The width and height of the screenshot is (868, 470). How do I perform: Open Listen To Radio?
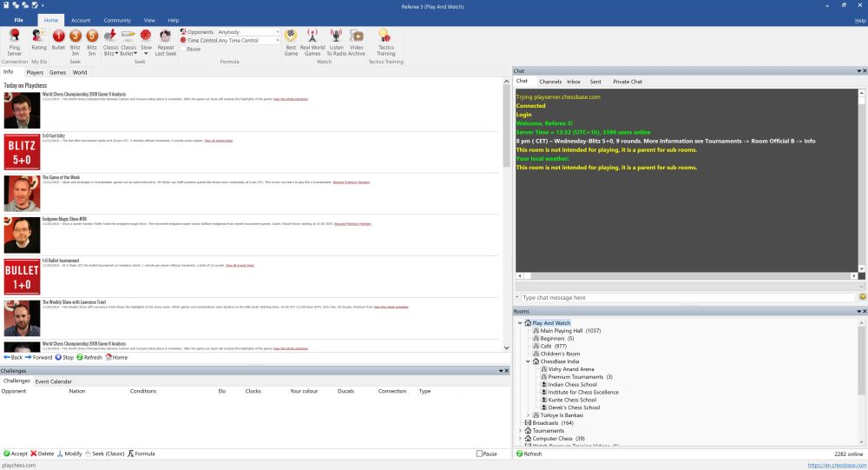click(335, 36)
